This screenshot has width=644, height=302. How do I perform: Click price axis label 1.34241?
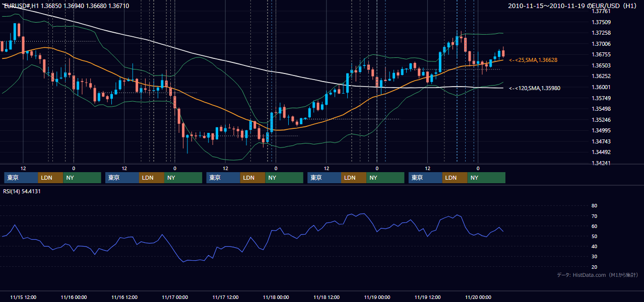(601, 163)
